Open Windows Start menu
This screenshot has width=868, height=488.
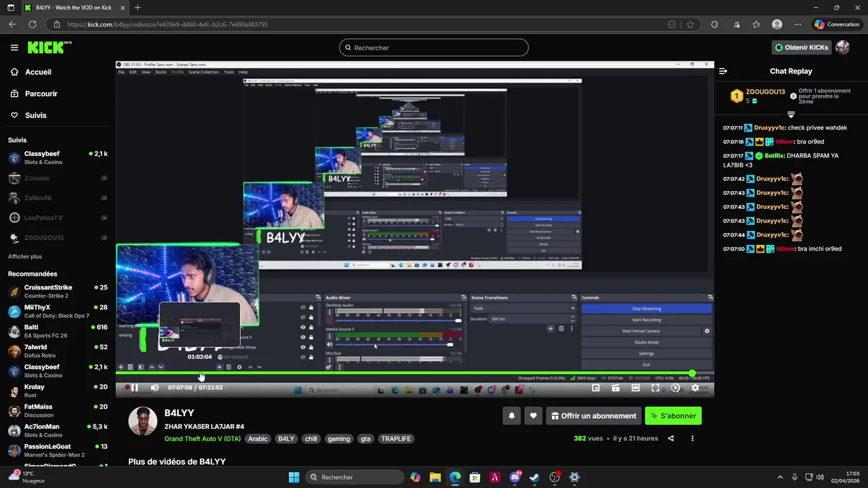point(294,477)
